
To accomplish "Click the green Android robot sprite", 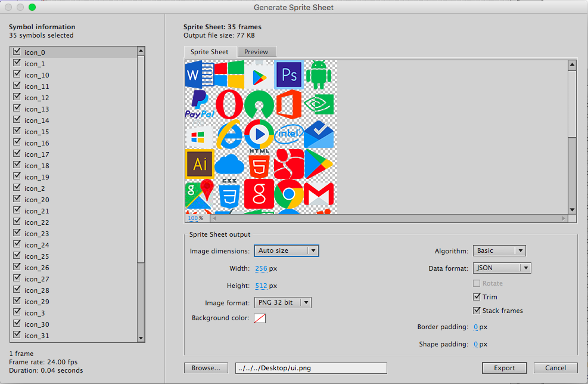I will [x=319, y=75].
